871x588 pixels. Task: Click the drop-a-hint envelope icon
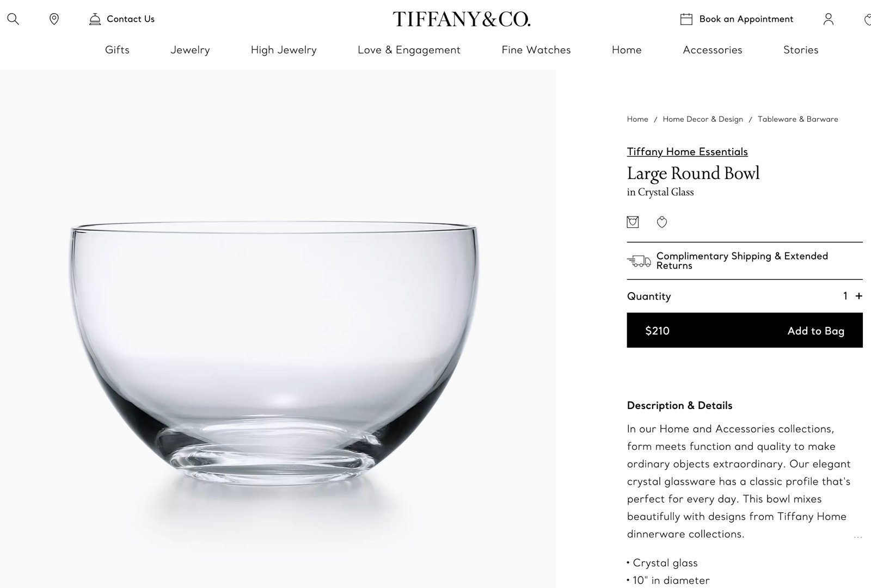click(x=633, y=222)
